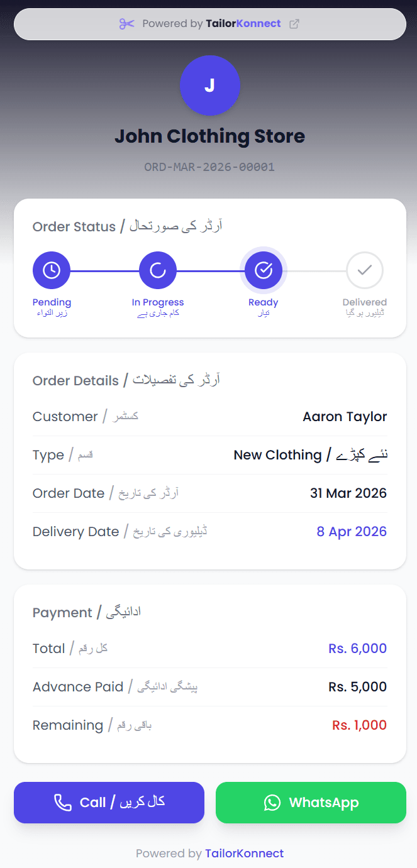
Task: Click the purple J store avatar
Action: coord(210,85)
